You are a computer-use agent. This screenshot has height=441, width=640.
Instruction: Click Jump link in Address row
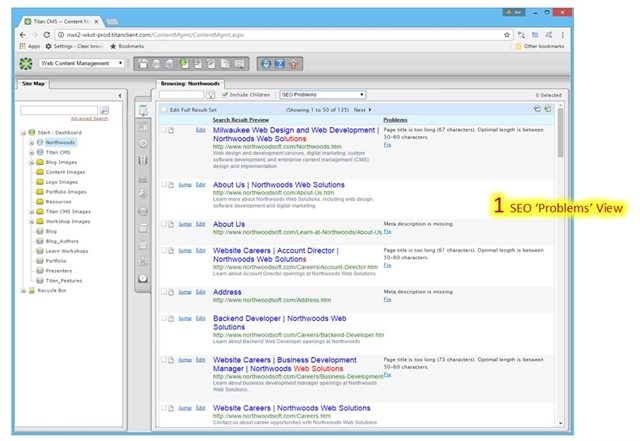click(x=185, y=292)
